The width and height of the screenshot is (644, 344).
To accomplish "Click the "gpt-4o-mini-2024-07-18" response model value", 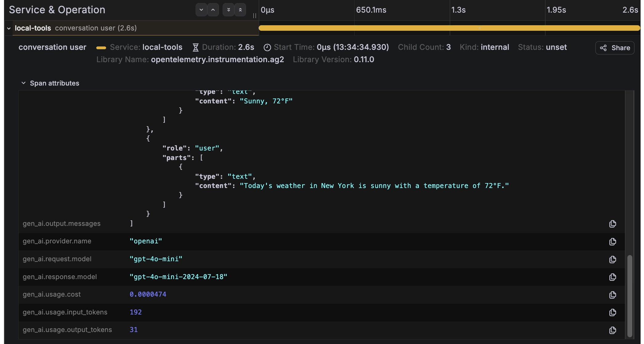I will (178, 277).
